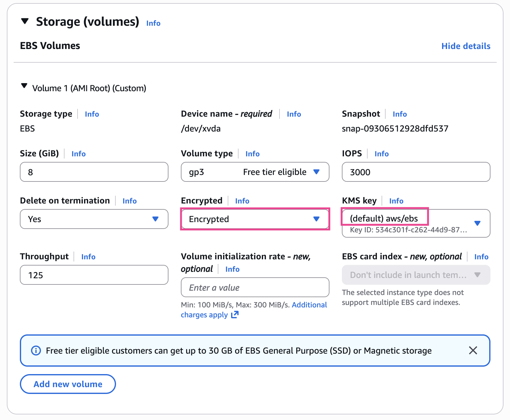Collapse Volume 1 (AMI Root) details
This screenshot has width=510, height=420.
coord(24,86)
